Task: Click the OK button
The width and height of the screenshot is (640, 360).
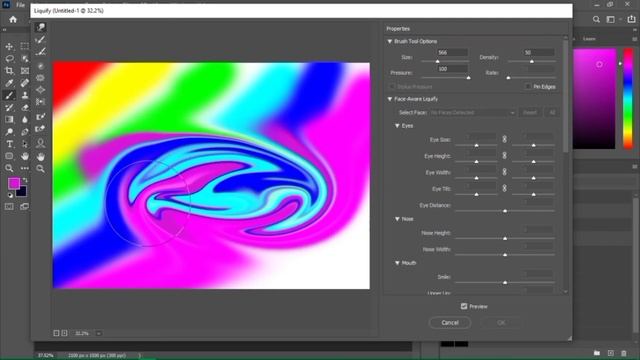Action: pyautogui.click(x=501, y=322)
